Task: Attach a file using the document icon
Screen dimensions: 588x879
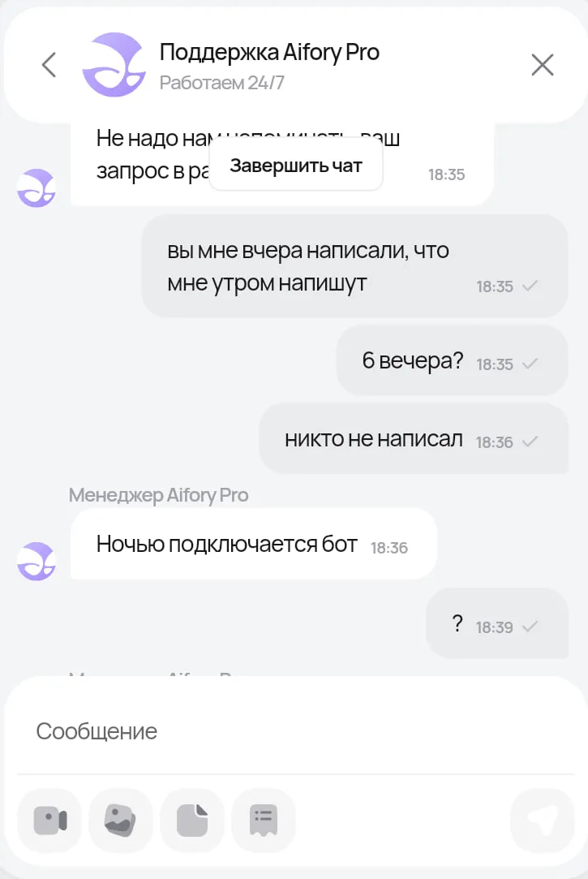Action: 192,820
